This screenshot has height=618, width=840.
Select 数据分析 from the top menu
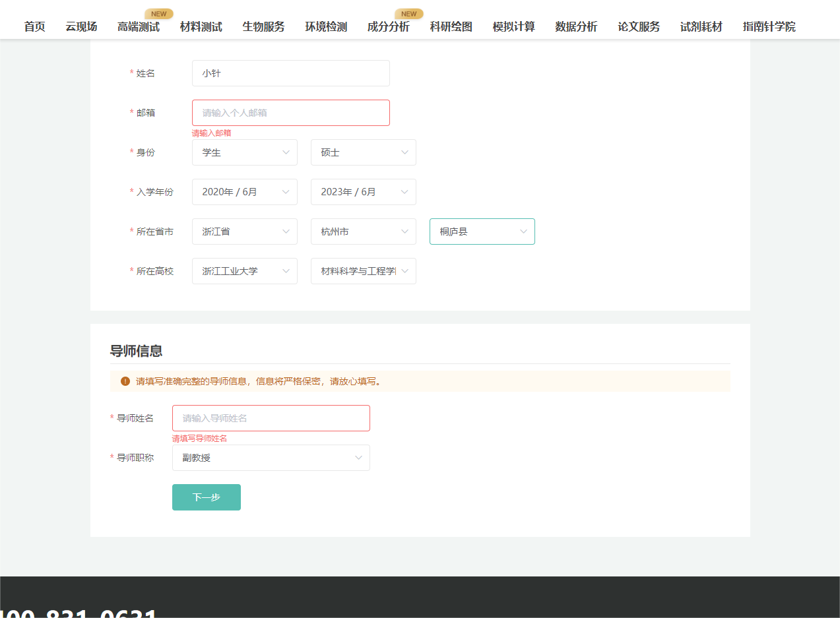pyautogui.click(x=575, y=27)
